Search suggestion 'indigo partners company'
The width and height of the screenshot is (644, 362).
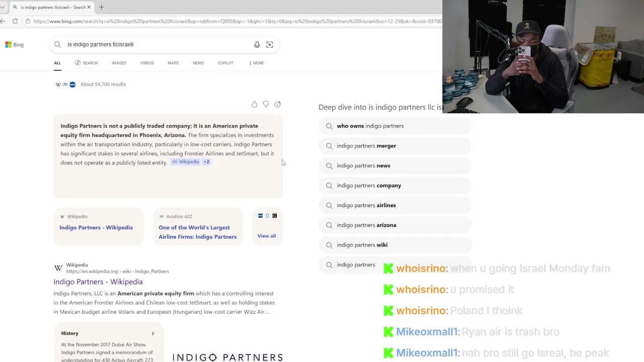point(395,186)
